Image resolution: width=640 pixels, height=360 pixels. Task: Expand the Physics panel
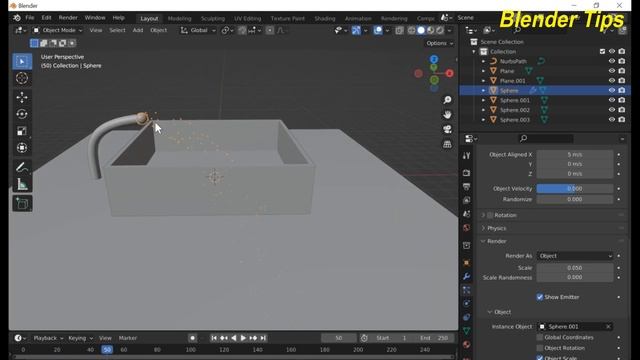[x=483, y=228]
